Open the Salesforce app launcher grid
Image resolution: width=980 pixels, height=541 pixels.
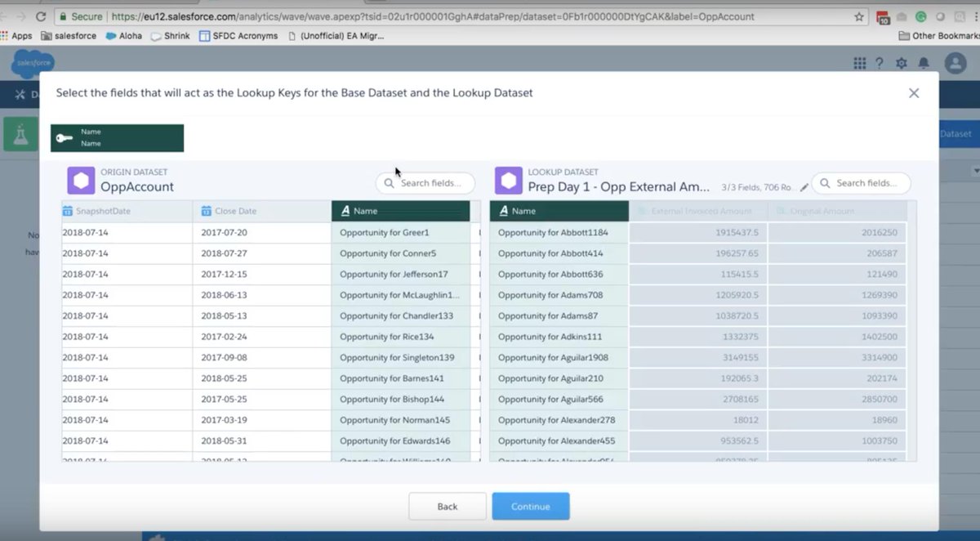point(859,63)
